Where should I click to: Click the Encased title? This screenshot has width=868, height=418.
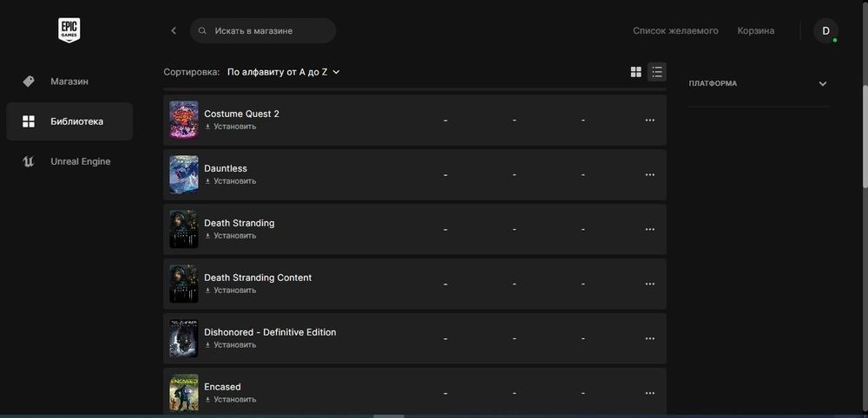tap(222, 387)
